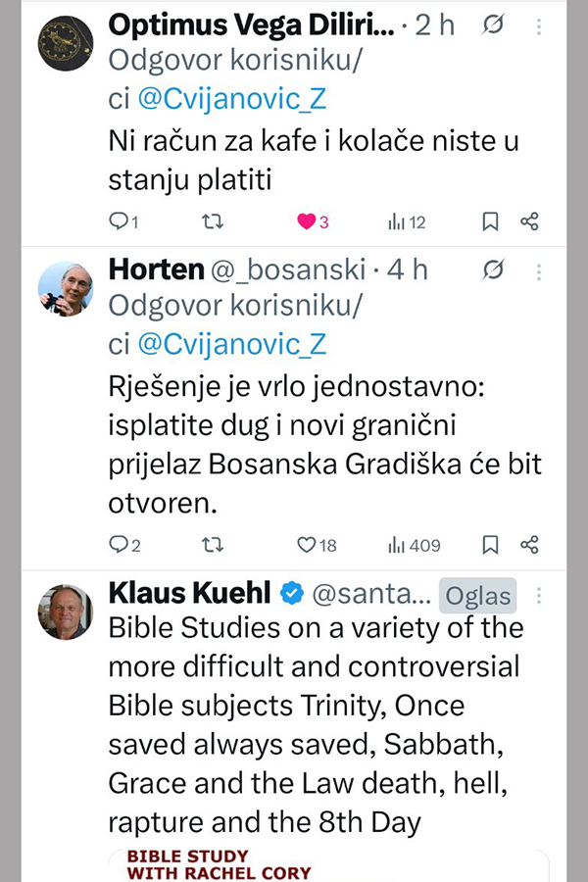588x882 pixels.
Task: Open the Bible Study with Rachel Cory card
Action: pyautogui.click(x=328, y=864)
